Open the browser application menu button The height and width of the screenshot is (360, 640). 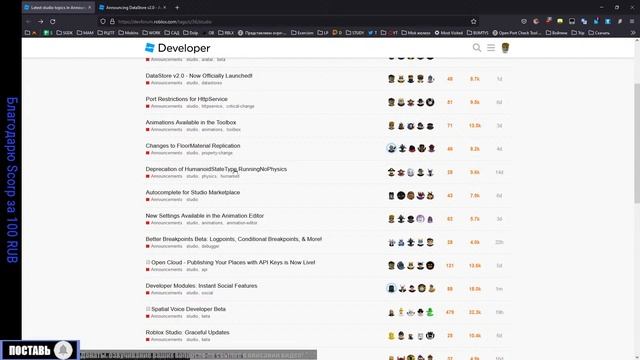pos(632,21)
